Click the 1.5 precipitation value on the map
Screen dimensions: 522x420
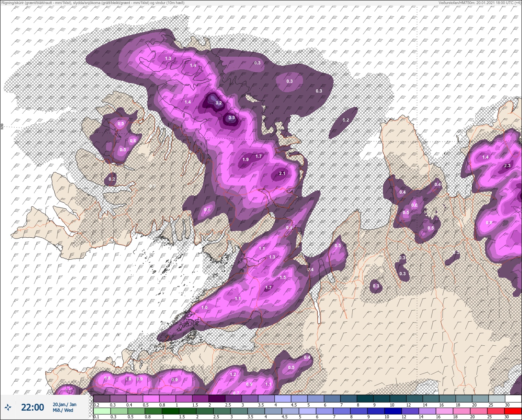coord(283,277)
